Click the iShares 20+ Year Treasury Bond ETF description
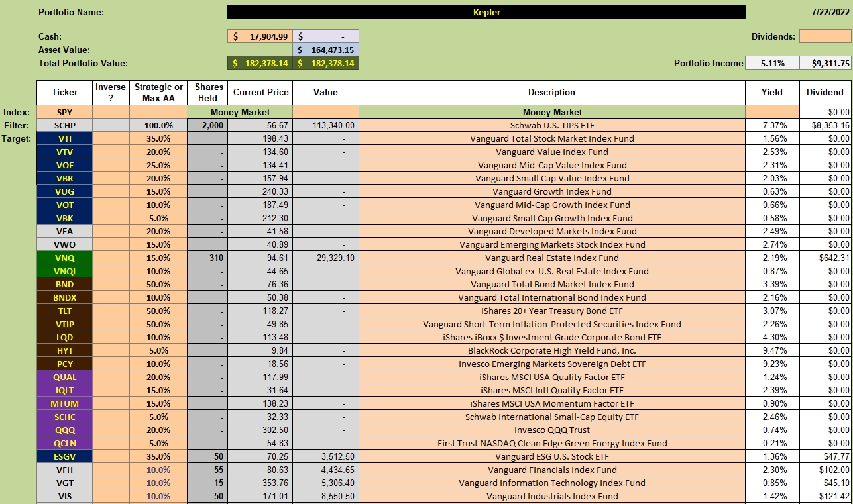Screen dimensions: 853x504 [x=551, y=311]
